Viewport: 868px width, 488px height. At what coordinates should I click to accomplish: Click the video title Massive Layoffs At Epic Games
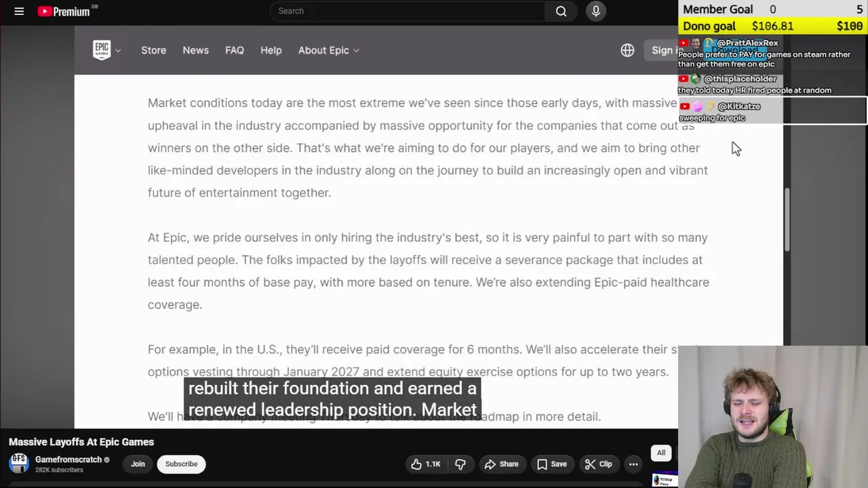pyautogui.click(x=81, y=442)
